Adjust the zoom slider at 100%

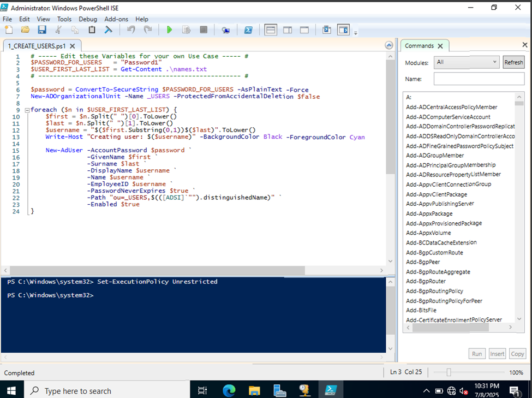(449, 372)
